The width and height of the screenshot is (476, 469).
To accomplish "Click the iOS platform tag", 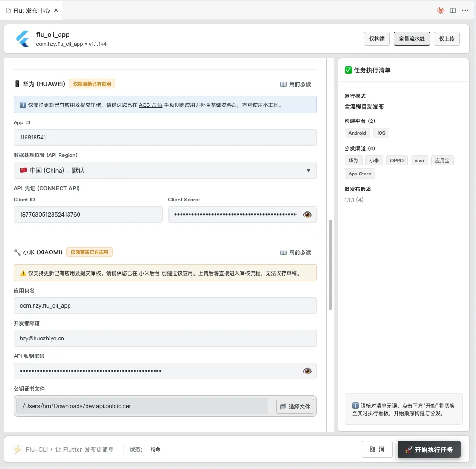I will click(381, 133).
